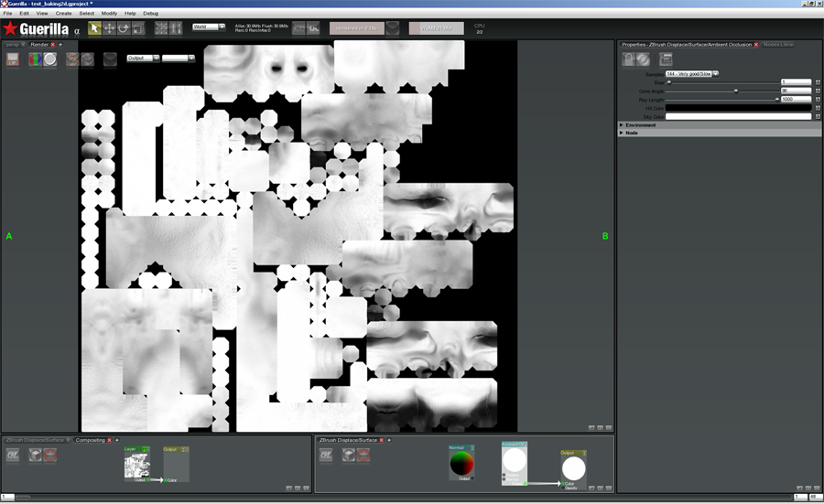Open the Edit menu
Screen dimensions: 824x504
tap(24, 13)
